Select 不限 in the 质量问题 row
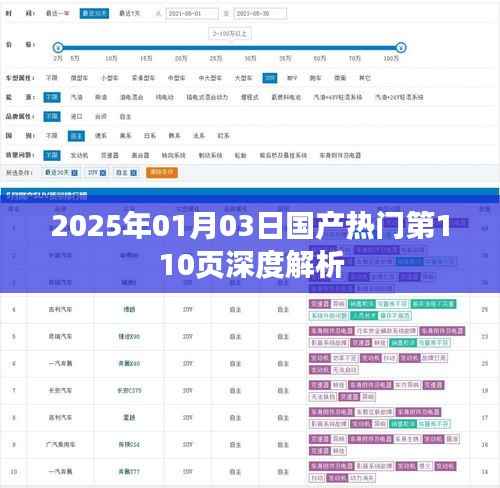 pos(52,155)
